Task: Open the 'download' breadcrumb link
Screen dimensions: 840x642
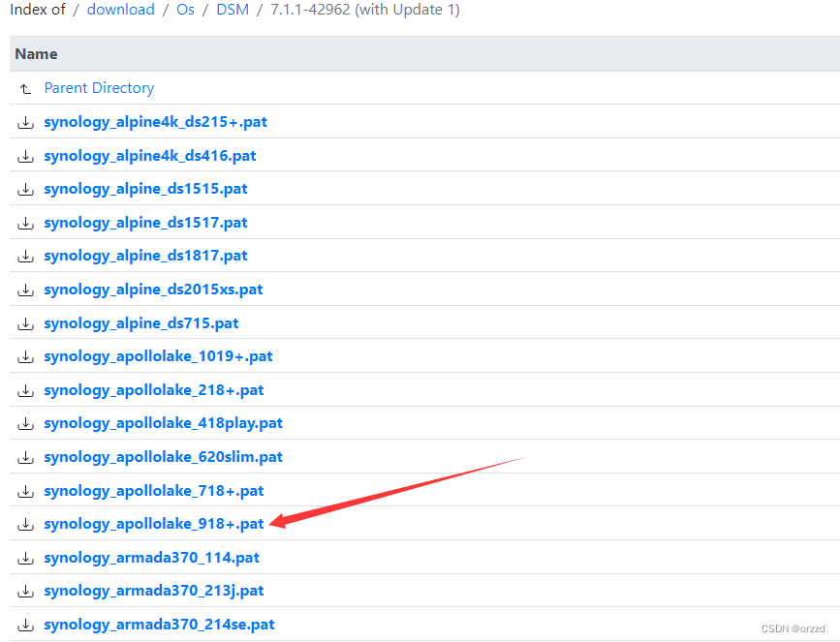Action: [120, 10]
